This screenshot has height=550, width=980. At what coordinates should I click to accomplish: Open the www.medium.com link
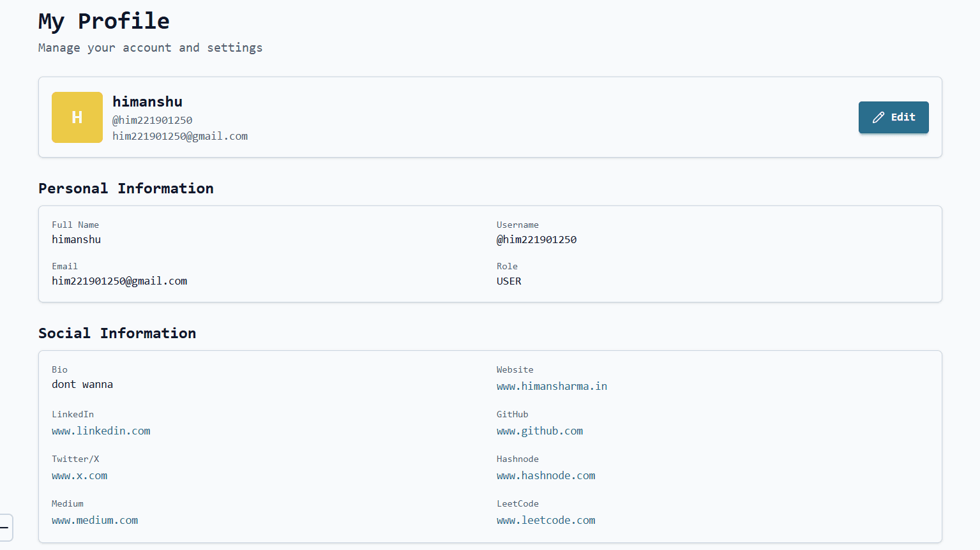(94, 520)
